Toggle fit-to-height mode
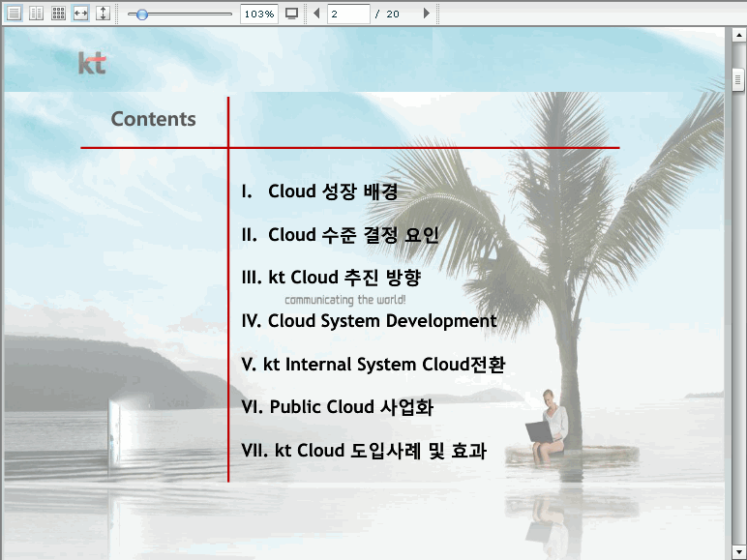747x560 pixels. pyautogui.click(x=103, y=14)
